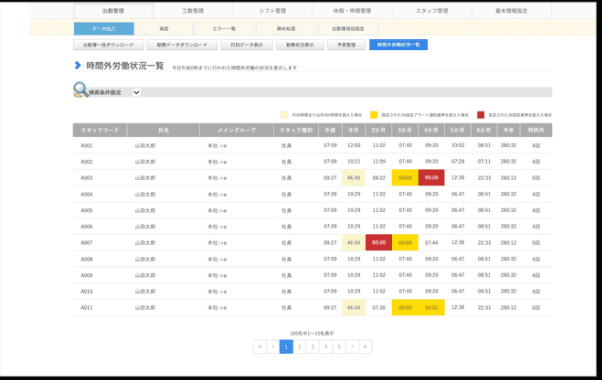Viewport: 602px width, 380px height.
Task: Click staff code A001
Action: click(86, 145)
